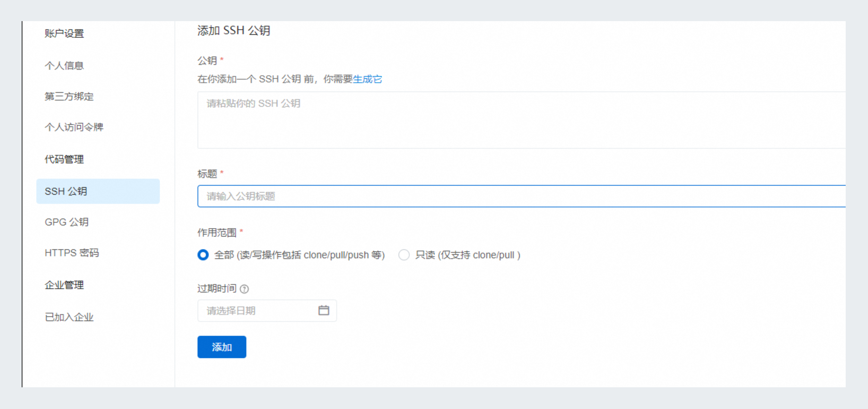Select the 全部 read/write scope radio button
The height and width of the screenshot is (409, 868).
tap(203, 255)
